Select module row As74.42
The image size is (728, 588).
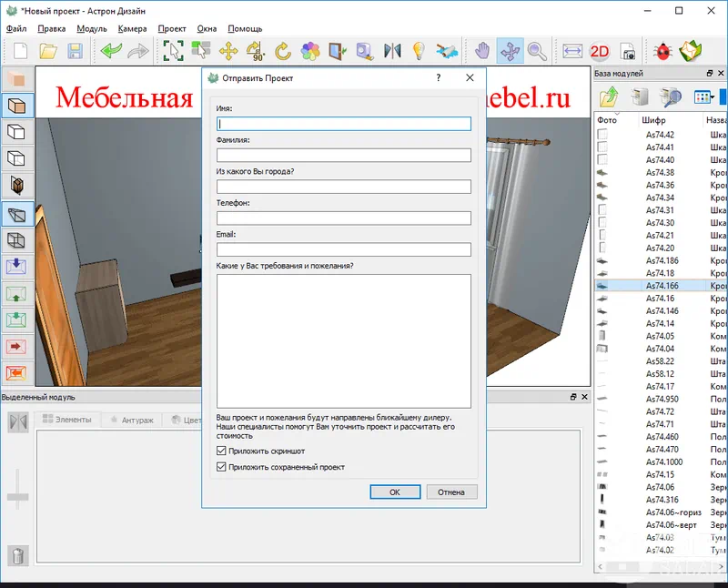(662, 135)
